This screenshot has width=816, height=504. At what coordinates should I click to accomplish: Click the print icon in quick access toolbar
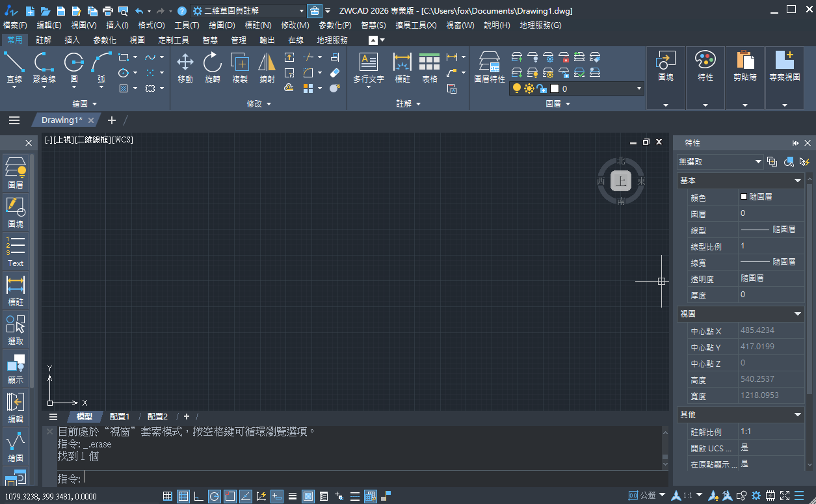(108, 11)
